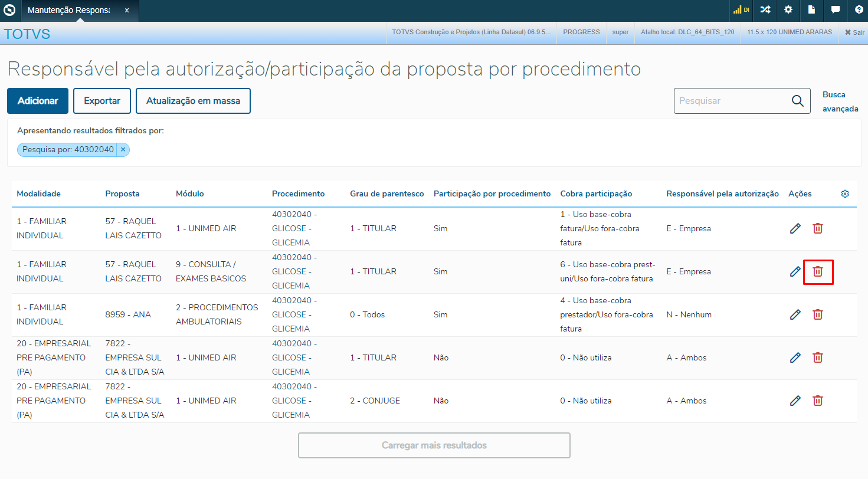Open procedimento link in the 8959 - ANA row
The image size is (868, 479).
click(294, 314)
